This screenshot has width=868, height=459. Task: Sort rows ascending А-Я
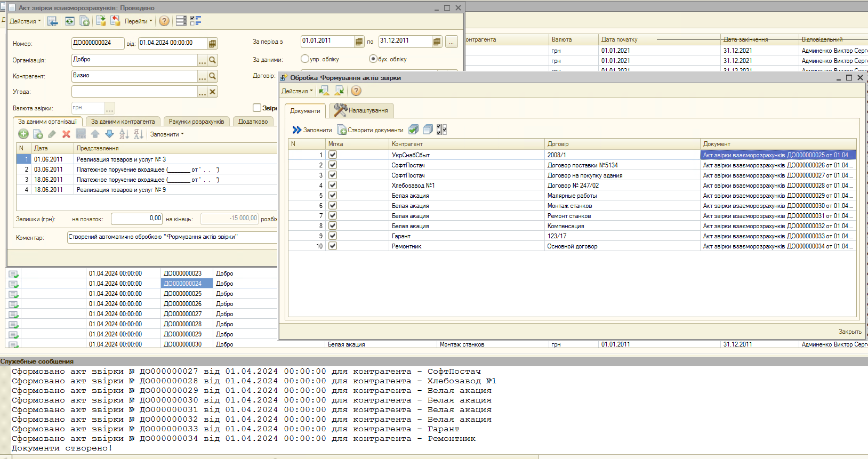[124, 134]
